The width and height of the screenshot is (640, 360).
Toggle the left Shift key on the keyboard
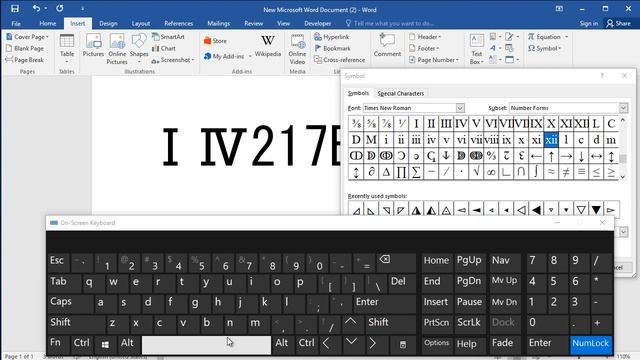click(x=76, y=323)
